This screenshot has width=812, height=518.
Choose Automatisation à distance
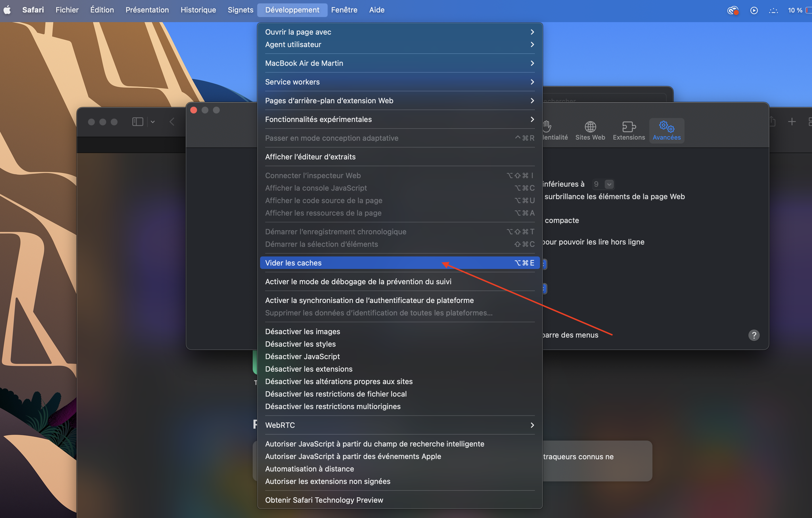(x=400, y=469)
